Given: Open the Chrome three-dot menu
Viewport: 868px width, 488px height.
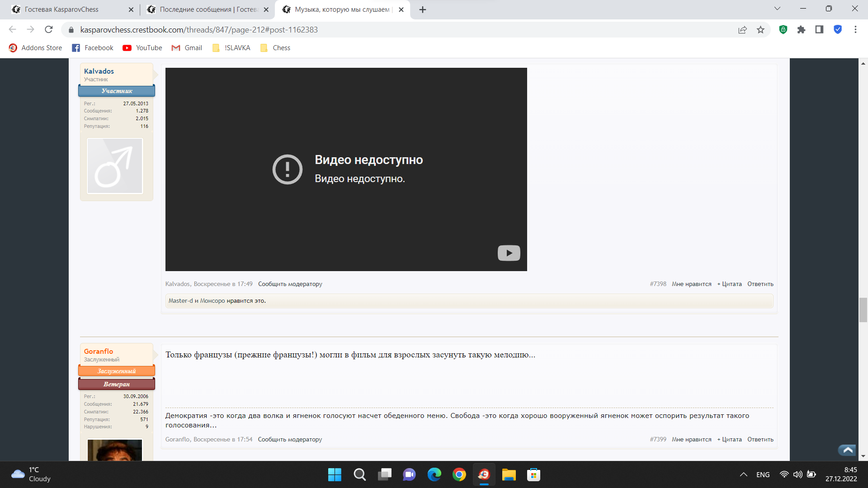Looking at the screenshot, I should click(x=855, y=30).
